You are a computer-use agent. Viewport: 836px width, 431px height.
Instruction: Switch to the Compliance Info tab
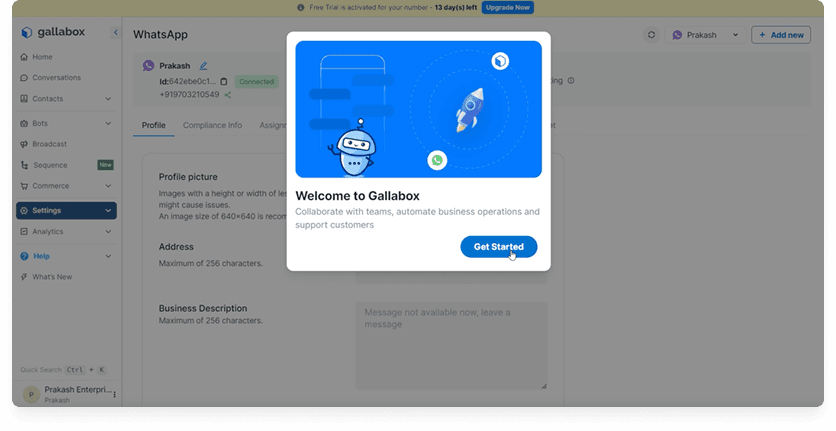point(212,125)
